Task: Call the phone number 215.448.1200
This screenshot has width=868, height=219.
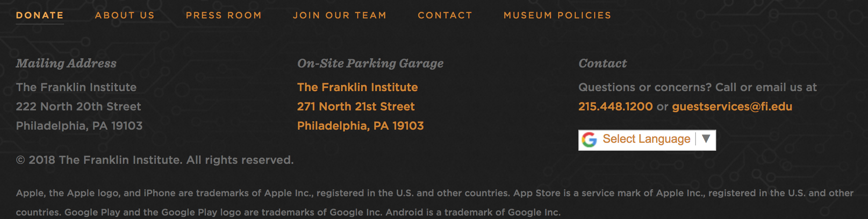Action: [x=615, y=106]
